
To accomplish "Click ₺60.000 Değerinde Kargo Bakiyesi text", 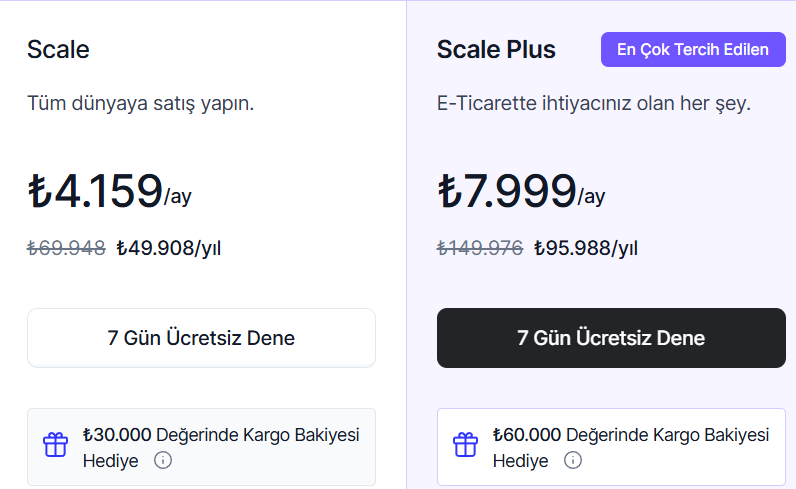I will [x=631, y=435].
